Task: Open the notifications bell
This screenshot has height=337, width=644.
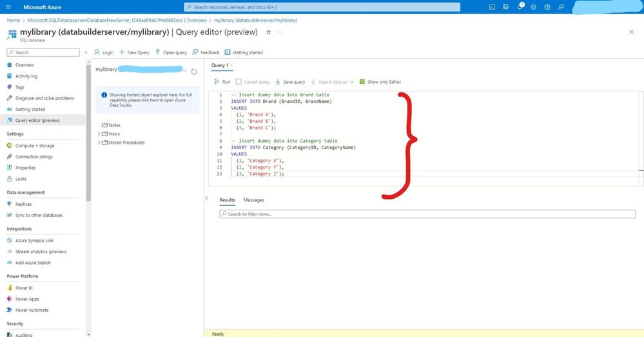Action: point(520,6)
